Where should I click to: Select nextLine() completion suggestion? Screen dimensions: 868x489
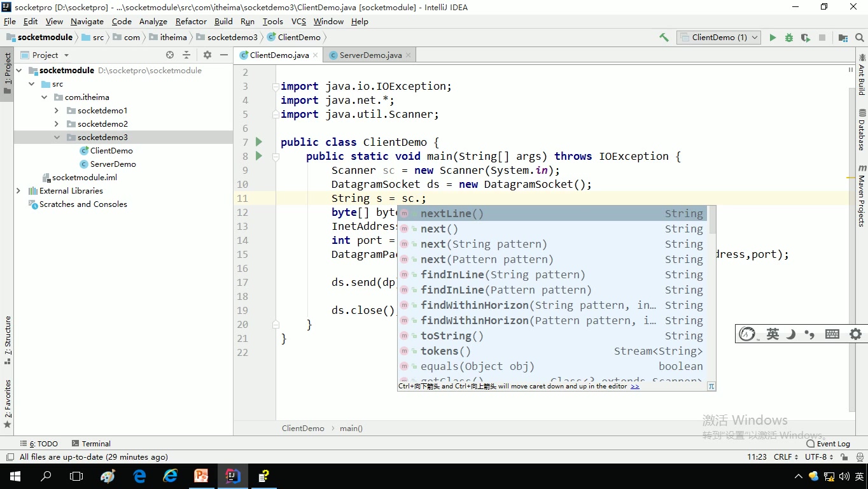pos(553,213)
